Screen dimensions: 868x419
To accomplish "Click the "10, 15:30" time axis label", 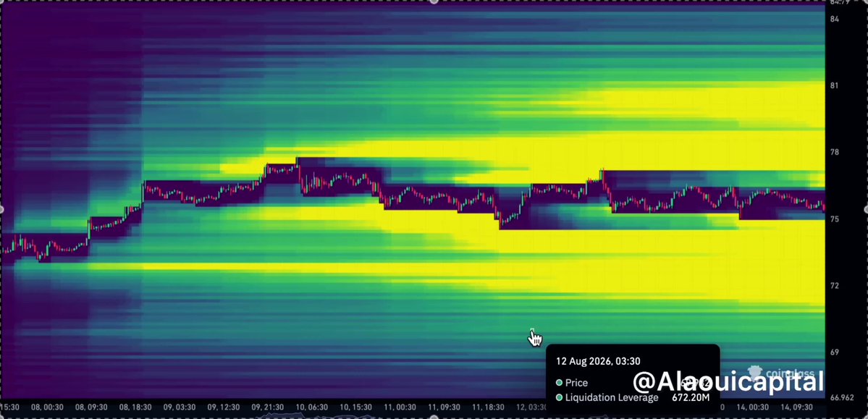I will [355, 407].
